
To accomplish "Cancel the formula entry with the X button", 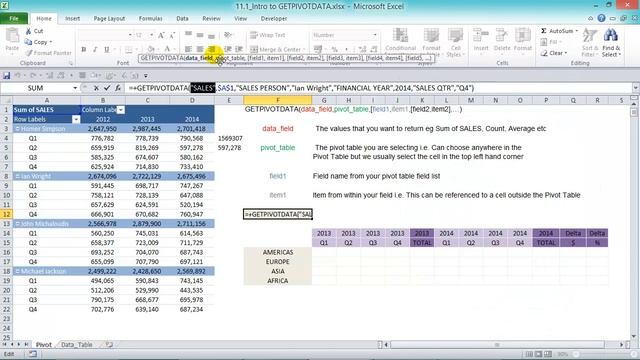I will [96, 88].
